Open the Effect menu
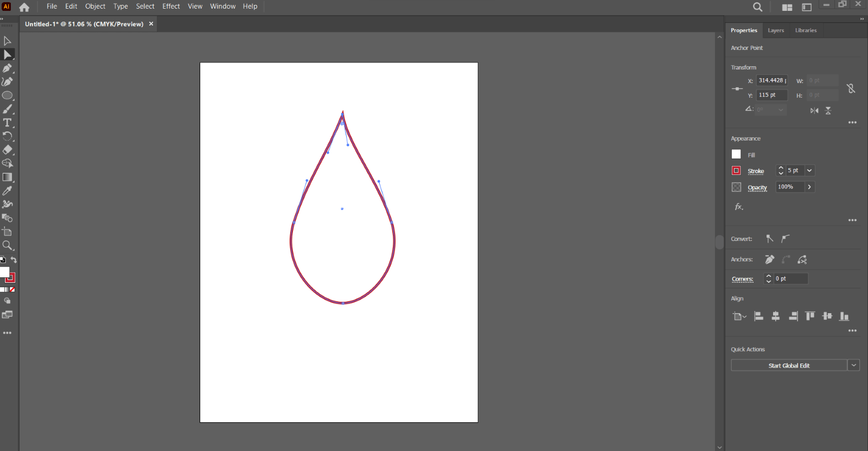The width and height of the screenshot is (868, 451). [x=171, y=7]
